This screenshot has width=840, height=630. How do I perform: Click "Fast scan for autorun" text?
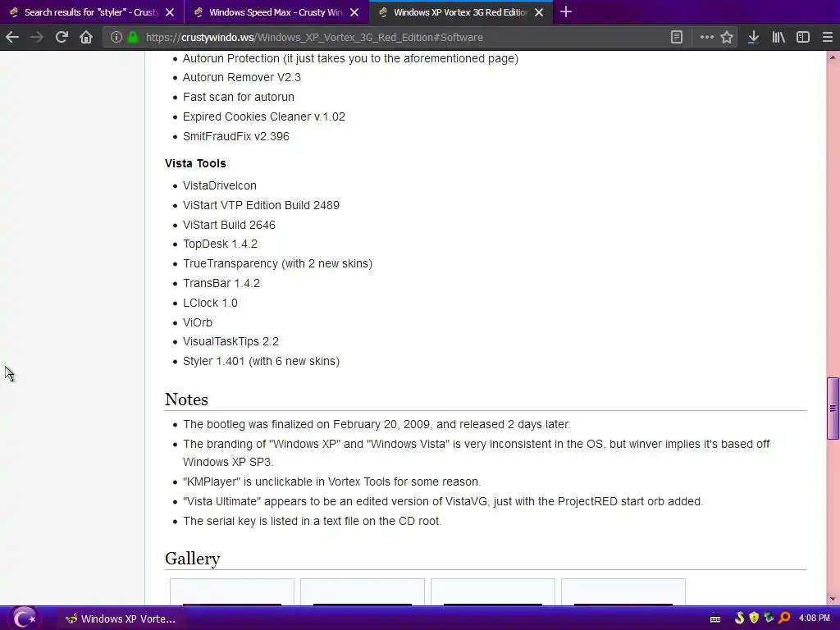239,97
